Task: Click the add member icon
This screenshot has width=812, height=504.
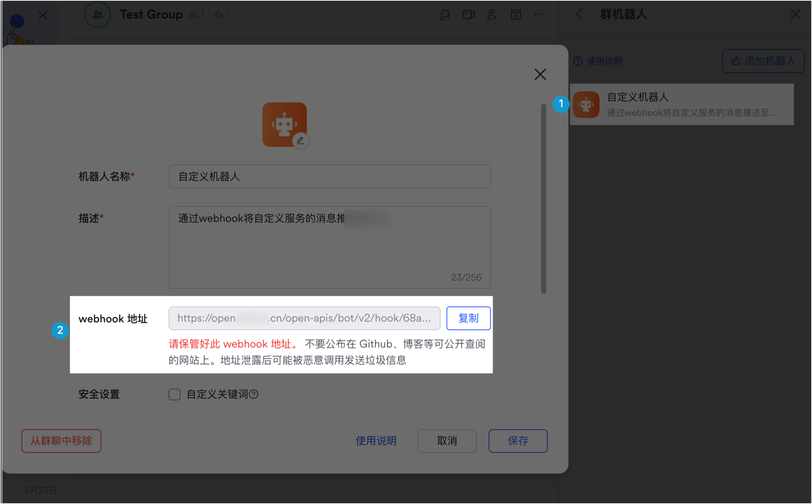Action: 492,15
